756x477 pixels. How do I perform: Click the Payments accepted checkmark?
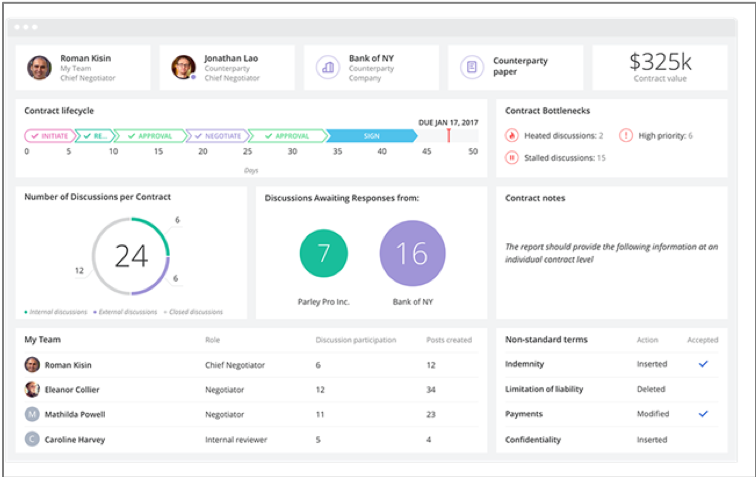click(x=703, y=413)
